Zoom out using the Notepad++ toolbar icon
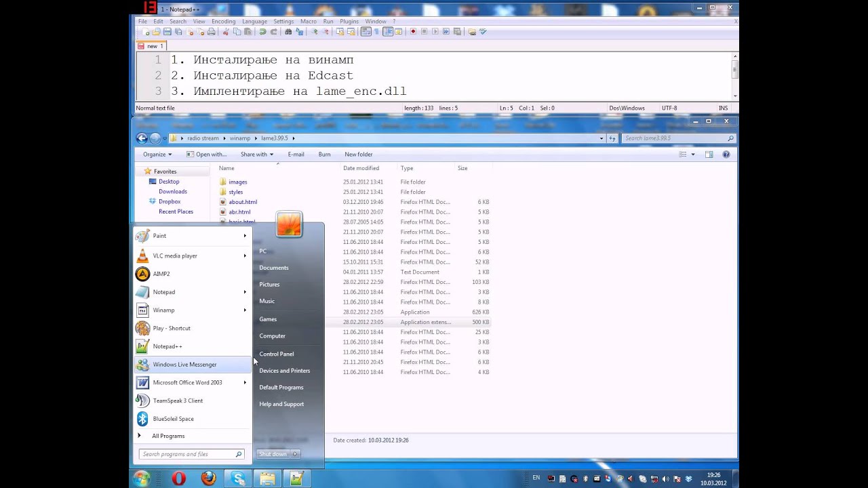This screenshot has width=868, height=488. click(325, 32)
